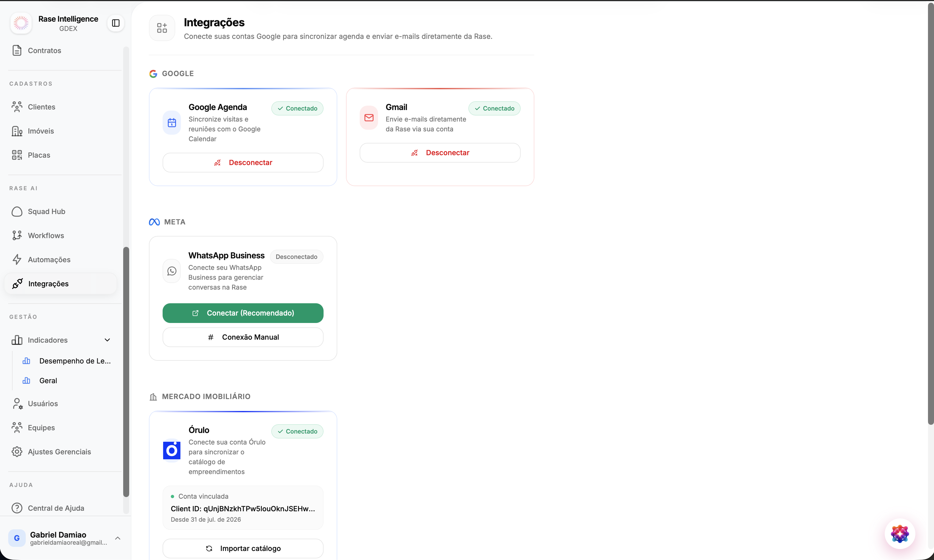Click the WhatsApp Desconectado status badge
Image resolution: width=934 pixels, height=560 pixels.
[x=296, y=257]
